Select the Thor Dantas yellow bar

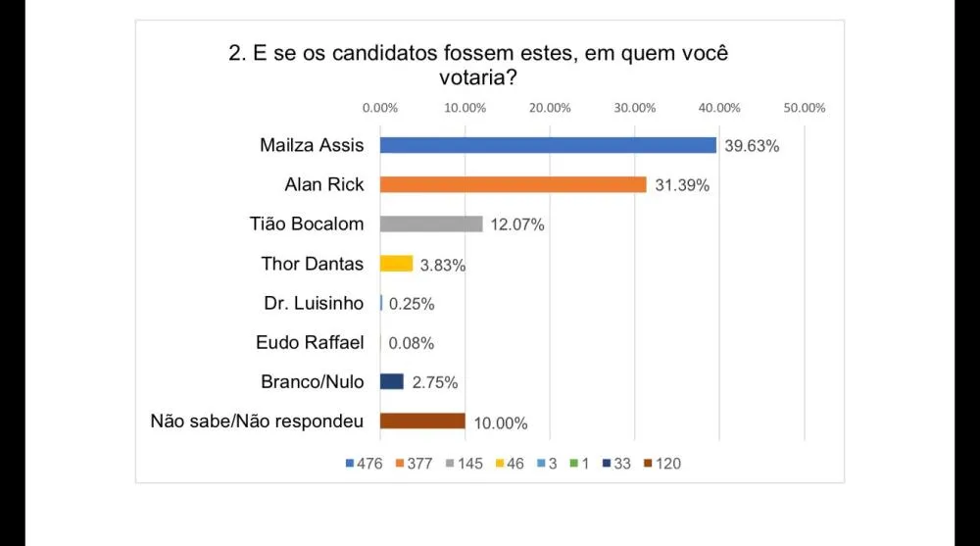(396, 264)
